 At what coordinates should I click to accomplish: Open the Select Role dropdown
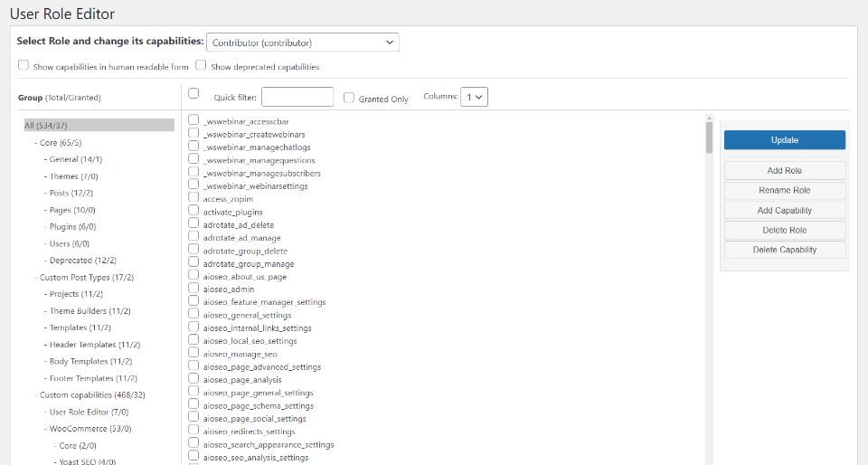click(302, 43)
